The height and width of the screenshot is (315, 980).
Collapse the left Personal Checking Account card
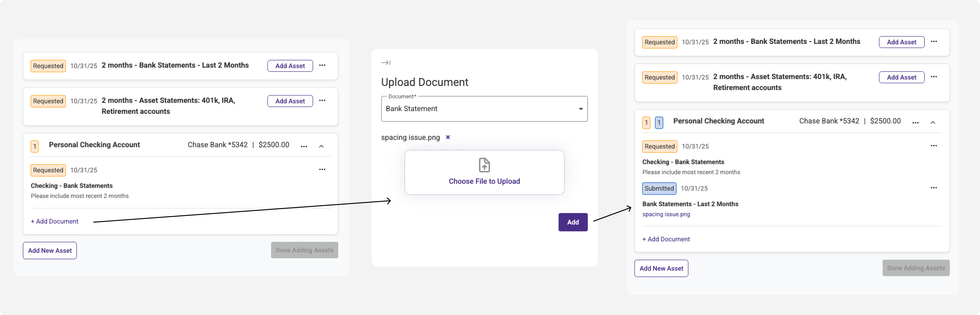tap(321, 147)
